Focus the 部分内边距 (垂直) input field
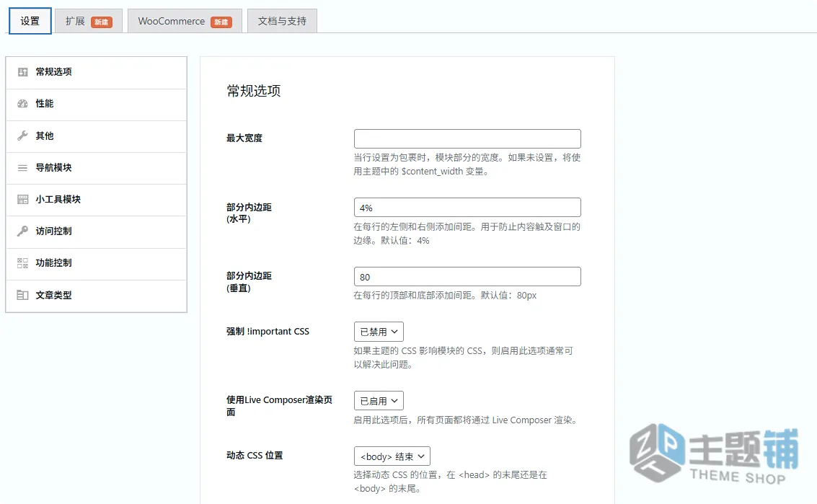 (467, 277)
